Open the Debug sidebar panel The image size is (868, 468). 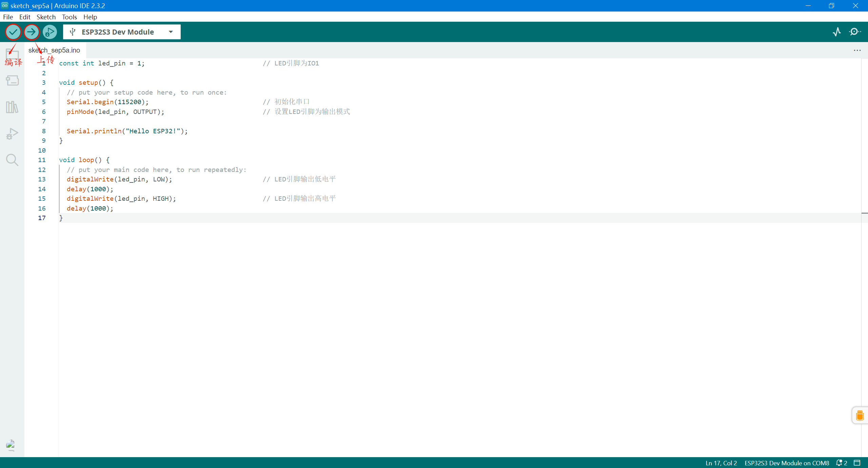(x=12, y=133)
